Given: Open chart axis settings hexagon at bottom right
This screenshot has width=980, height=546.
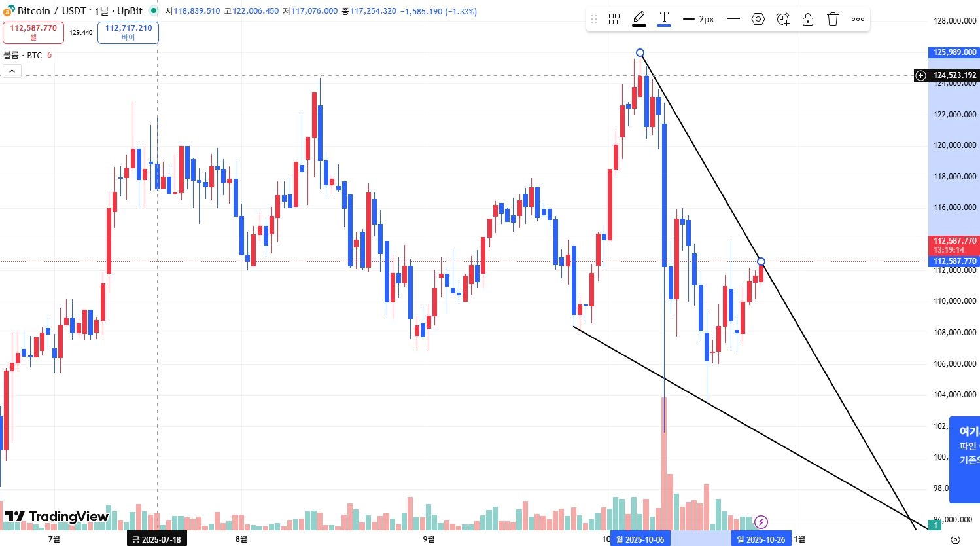Looking at the screenshot, I should pyautogui.click(x=955, y=539).
